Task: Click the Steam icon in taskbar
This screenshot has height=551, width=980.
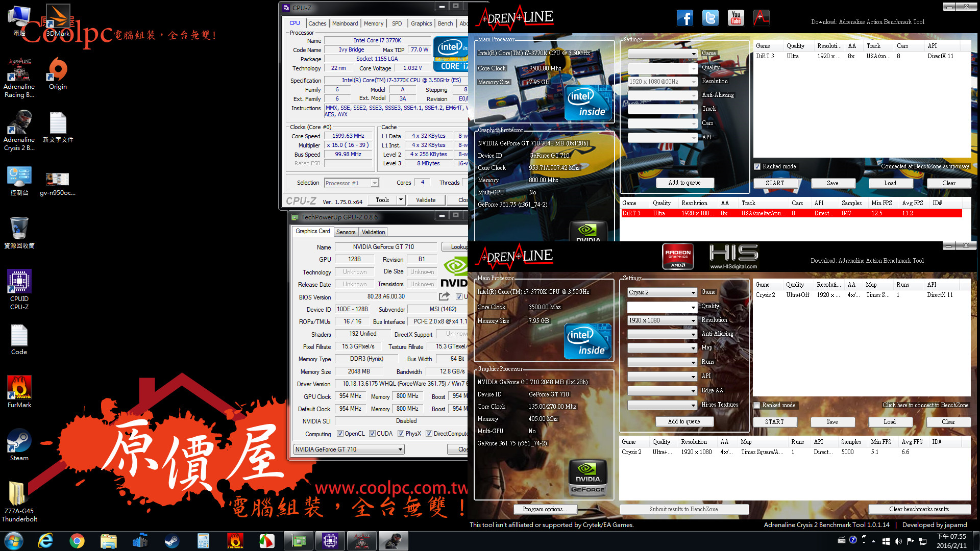Action: pyautogui.click(x=172, y=541)
